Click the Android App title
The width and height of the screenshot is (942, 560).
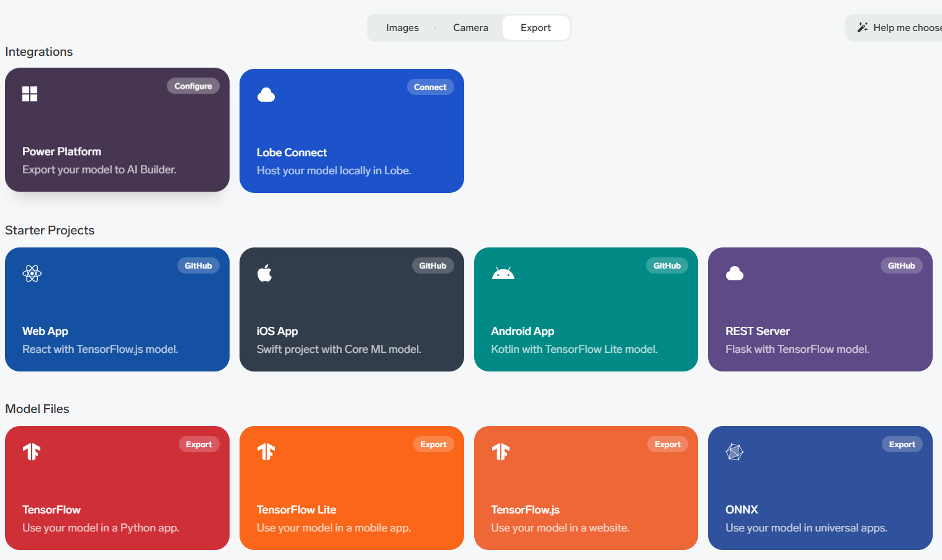[x=523, y=331]
